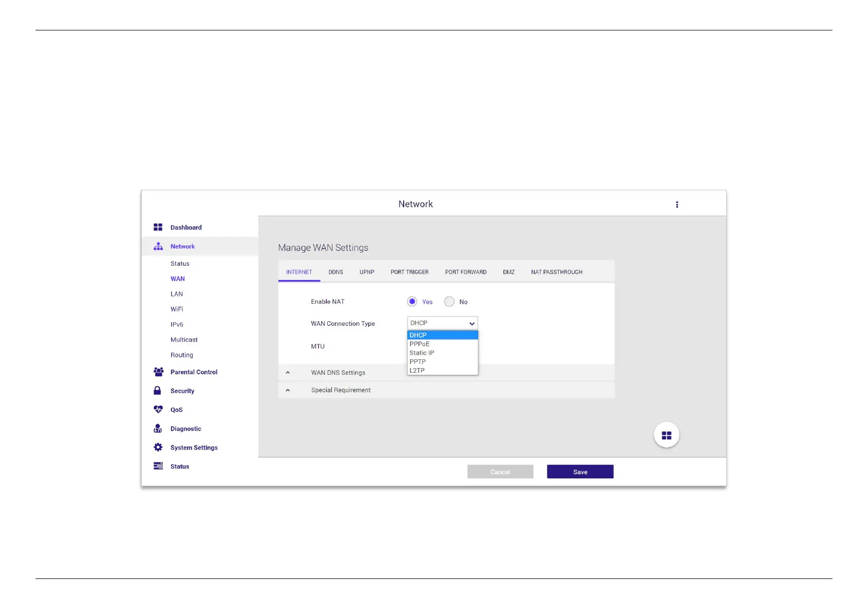Switch to the PORT FORWARD tab
Viewport: 868px width, 614px height.
coord(466,272)
